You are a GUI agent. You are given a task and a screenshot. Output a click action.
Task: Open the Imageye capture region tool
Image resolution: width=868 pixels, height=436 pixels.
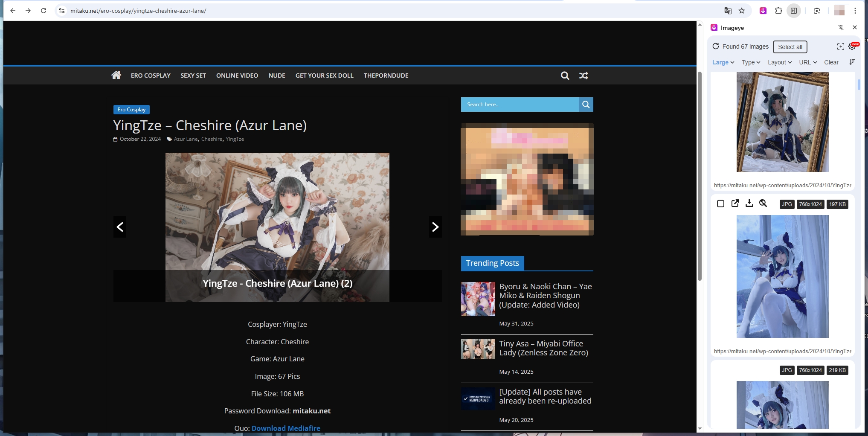pos(840,47)
